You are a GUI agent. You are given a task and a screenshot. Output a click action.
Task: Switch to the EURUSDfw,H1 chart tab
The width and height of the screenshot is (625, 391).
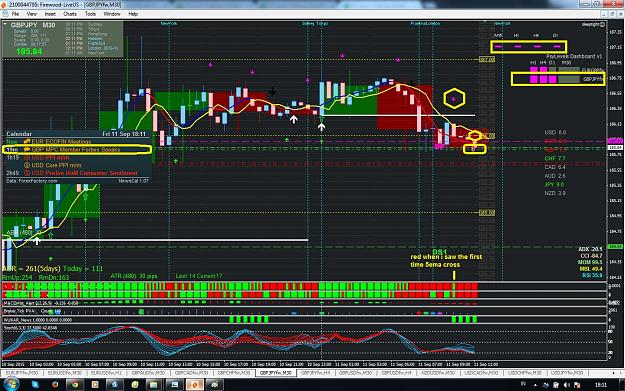point(106,373)
